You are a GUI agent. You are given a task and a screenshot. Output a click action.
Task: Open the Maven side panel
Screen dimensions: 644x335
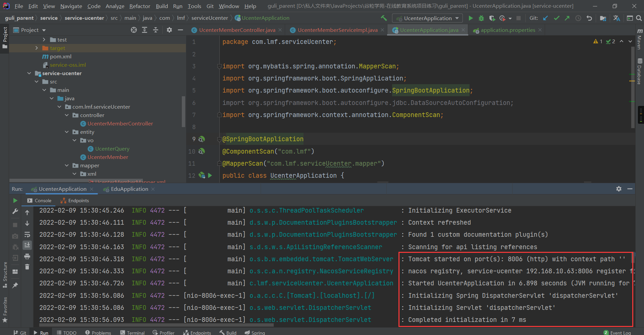[x=640, y=39]
